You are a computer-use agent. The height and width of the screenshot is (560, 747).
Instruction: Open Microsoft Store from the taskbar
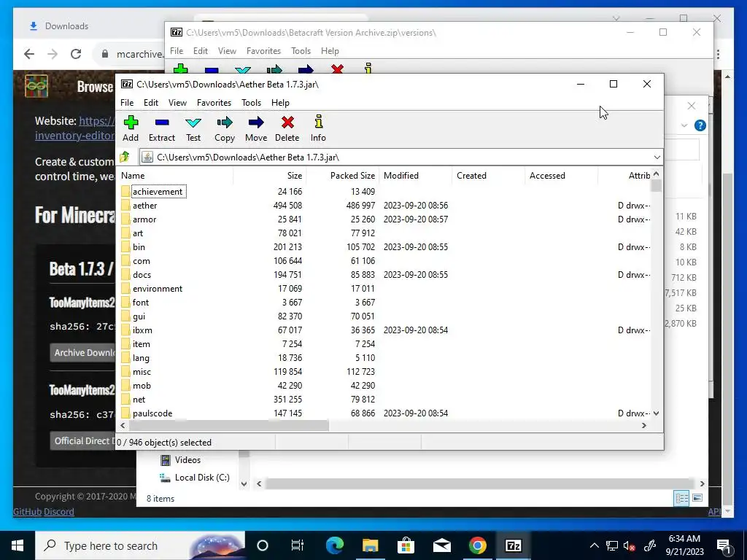(406, 545)
